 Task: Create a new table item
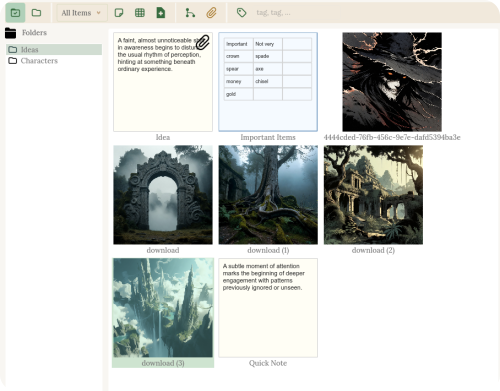tap(140, 13)
